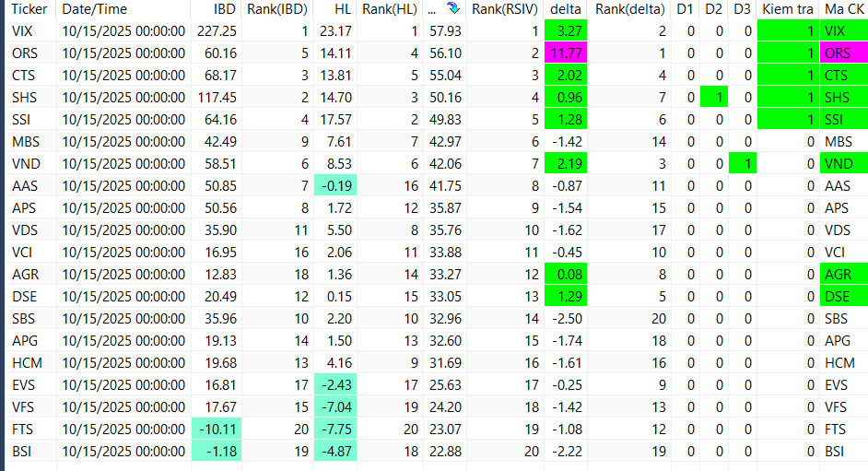Click the RSIV value 22.88
Screen dimensions: 868x471
(445, 452)
